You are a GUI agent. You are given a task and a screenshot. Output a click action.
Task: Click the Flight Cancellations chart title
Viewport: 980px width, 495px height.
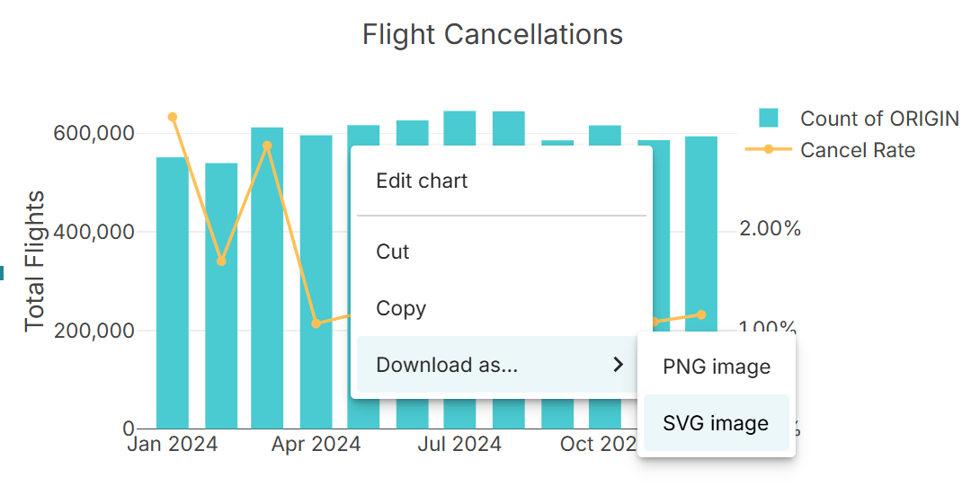[492, 34]
